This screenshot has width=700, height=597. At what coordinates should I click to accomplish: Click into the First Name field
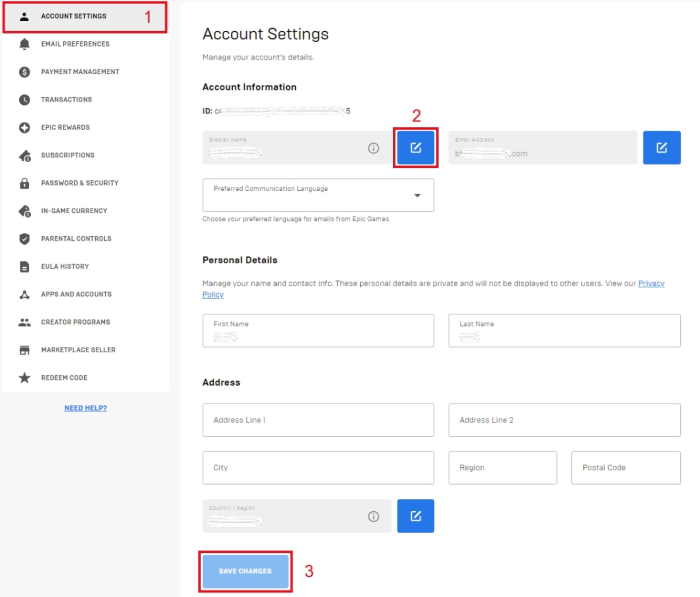point(318,331)
